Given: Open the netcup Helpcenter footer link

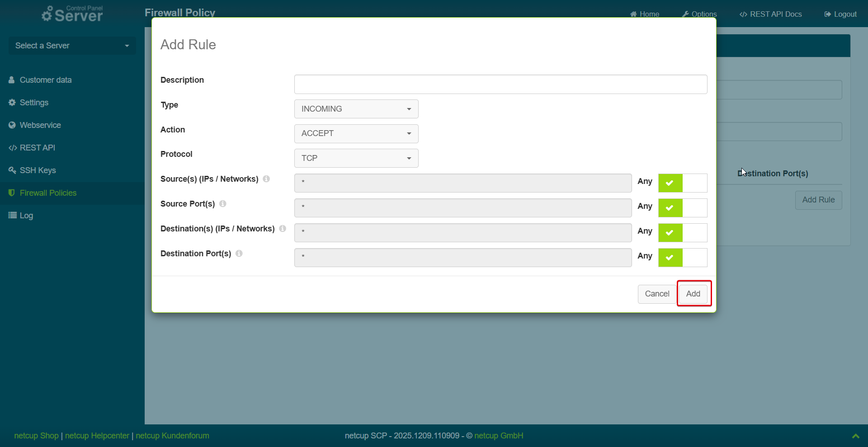Looking at the screenshot, I should pos(97,436).
